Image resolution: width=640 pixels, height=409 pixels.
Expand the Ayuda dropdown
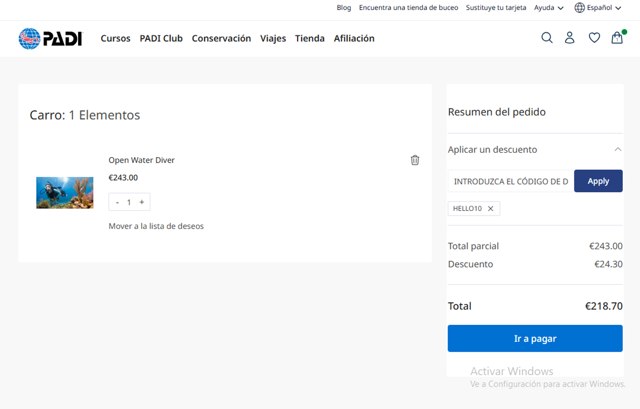(x=549, y=8)
